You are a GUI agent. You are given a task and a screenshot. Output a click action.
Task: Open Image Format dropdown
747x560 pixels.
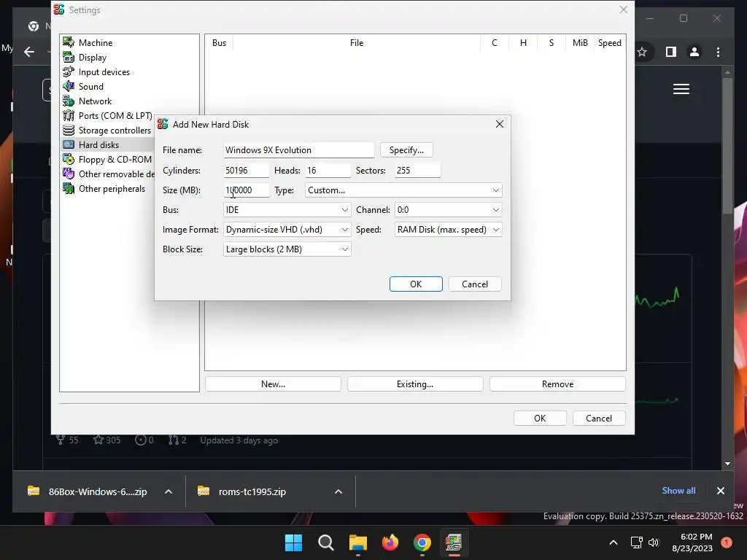pyautogui.click(x=287, y=230)
